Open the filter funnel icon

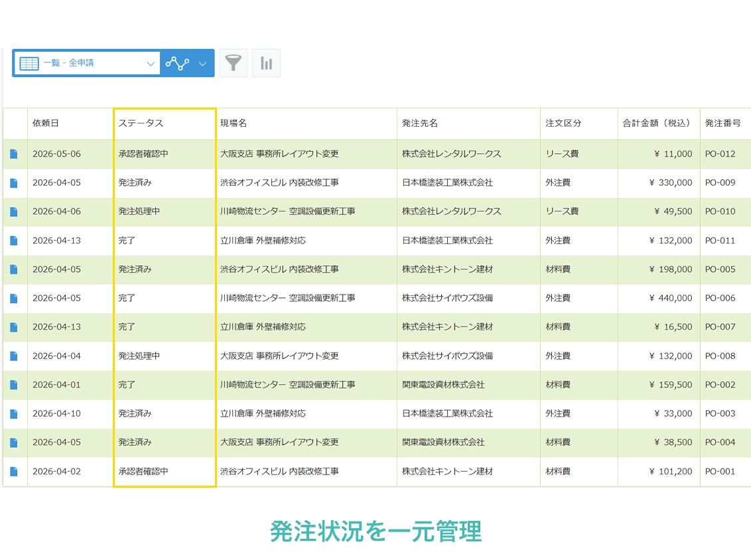[x=233, y=63]
